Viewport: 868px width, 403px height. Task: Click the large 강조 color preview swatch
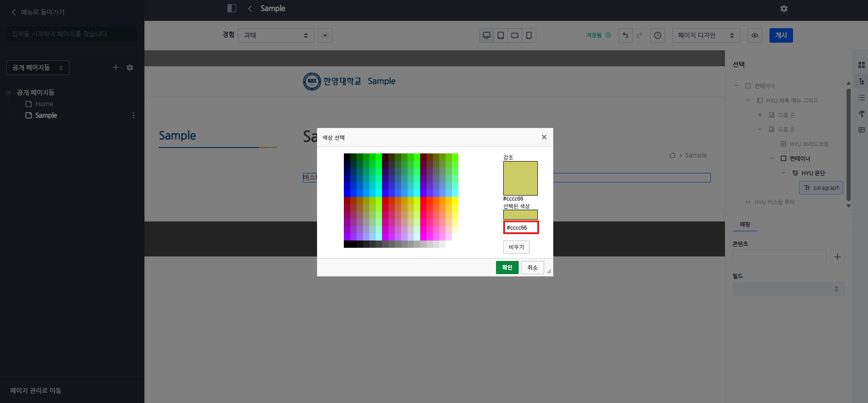click(520, 178)
